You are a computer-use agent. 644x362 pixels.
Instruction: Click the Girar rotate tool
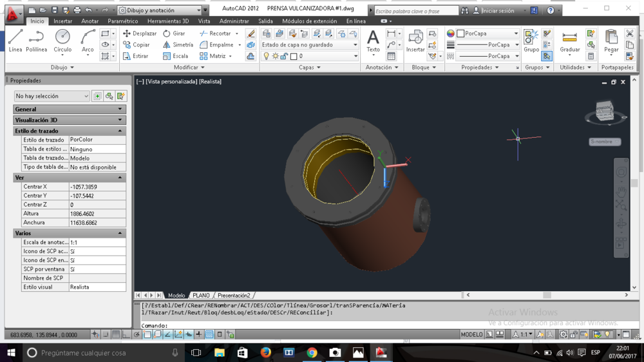tap(174, 33)
